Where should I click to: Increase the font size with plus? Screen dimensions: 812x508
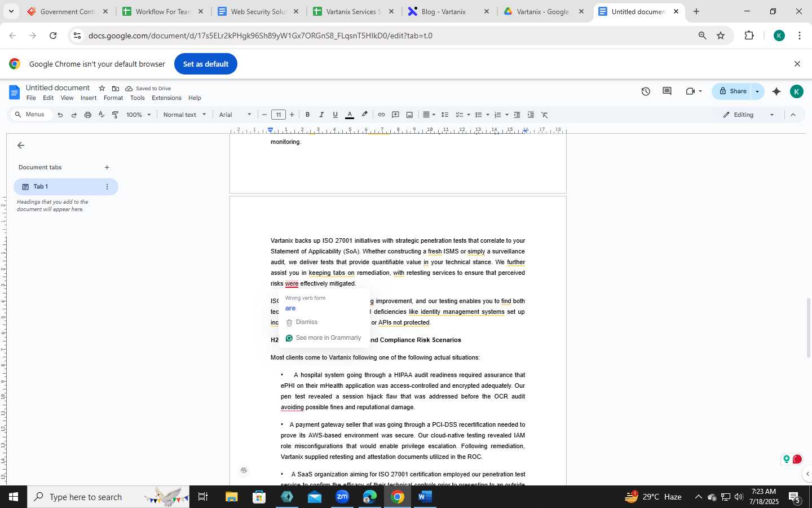coord(292,115)
